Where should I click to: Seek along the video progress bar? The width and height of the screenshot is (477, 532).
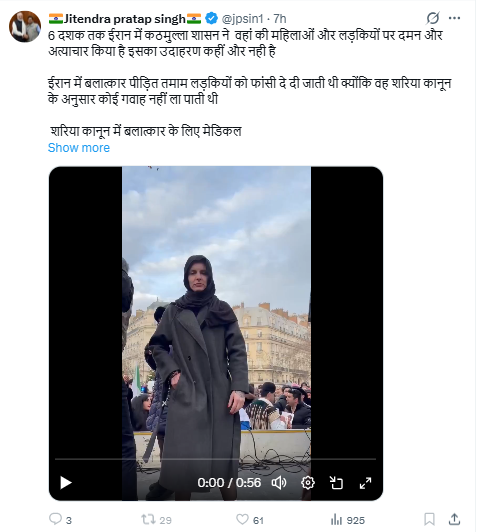tap(215, 459)
